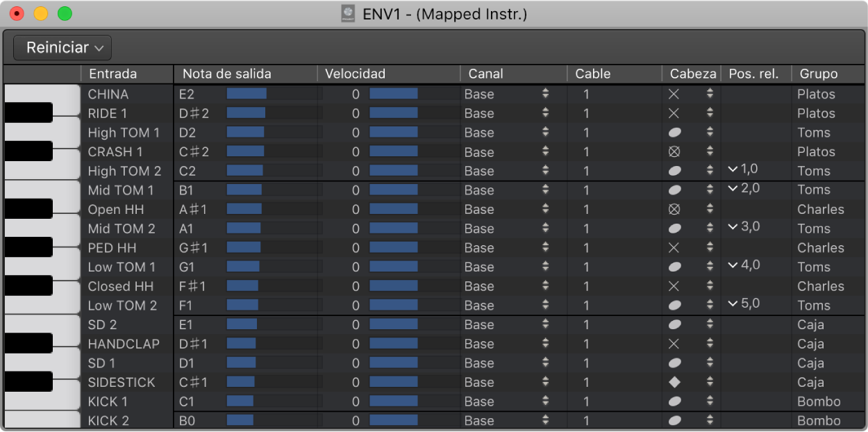This screenshot has height=432, width=868.
Task: Click the velocity value 0 for Low TOM 2
Action: pyautogui.click(x=356, y=306)
